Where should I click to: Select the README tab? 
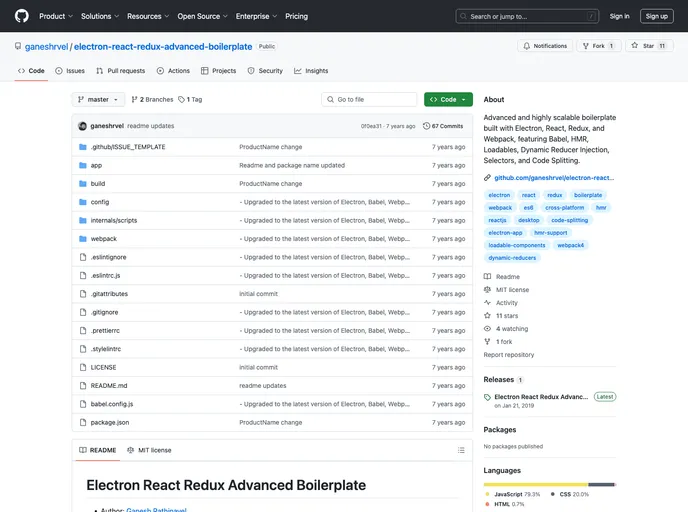pos(97,450)
